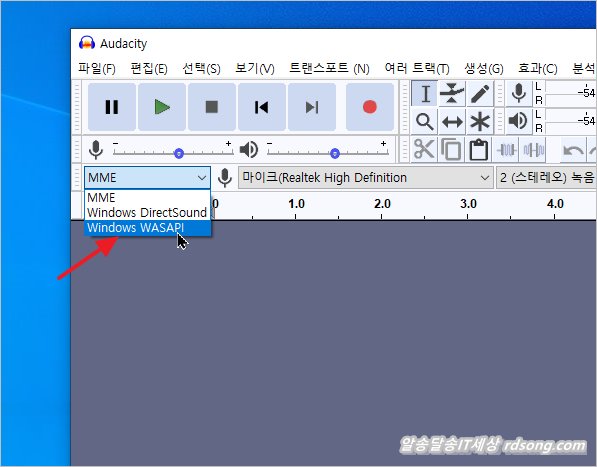Start playback with the green Play button

[162, 107]
